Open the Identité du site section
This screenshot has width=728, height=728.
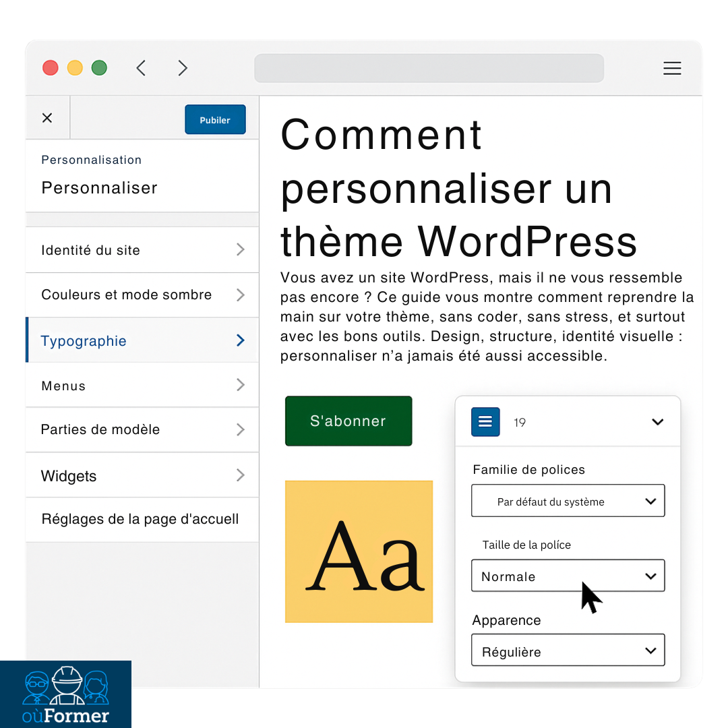pos(142,250)
